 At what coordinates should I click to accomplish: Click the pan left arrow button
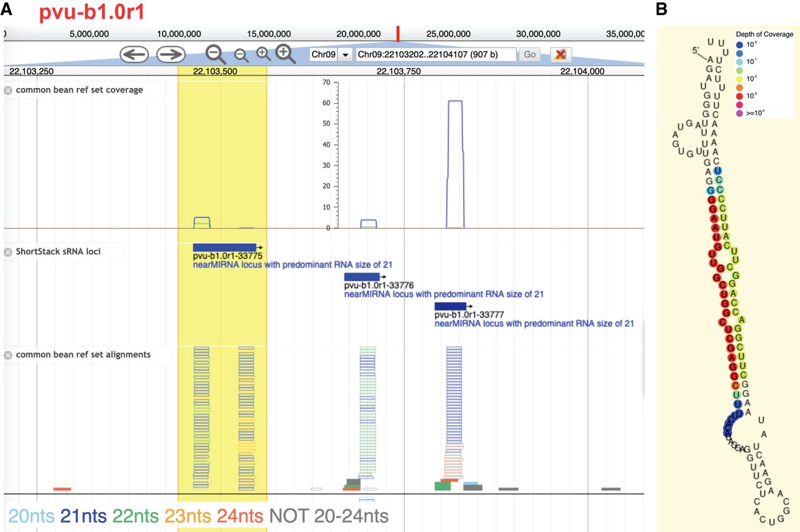click(134, 54)
